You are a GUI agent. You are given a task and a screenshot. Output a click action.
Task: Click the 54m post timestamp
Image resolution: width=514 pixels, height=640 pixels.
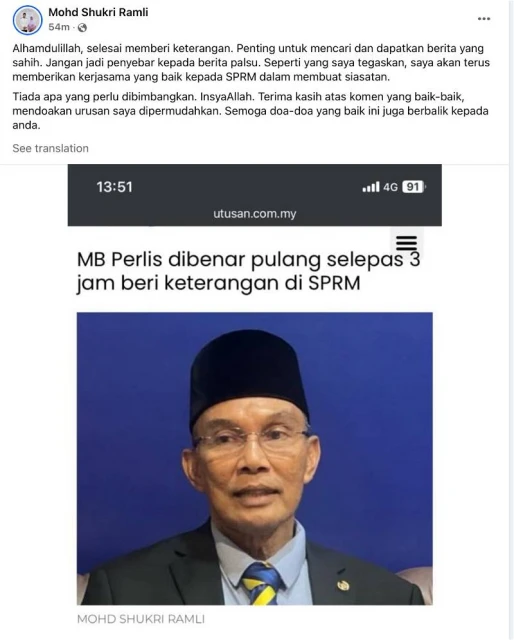pyautogui.click(x=59, y=27)
